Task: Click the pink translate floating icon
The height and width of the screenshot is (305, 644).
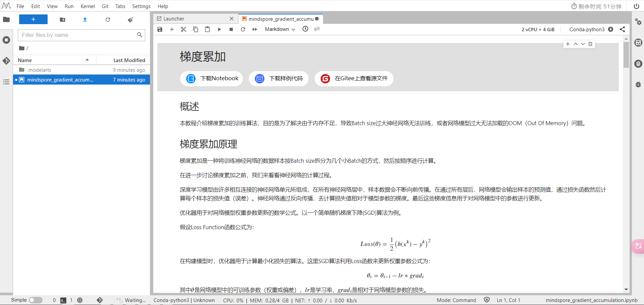Action: 638,246
